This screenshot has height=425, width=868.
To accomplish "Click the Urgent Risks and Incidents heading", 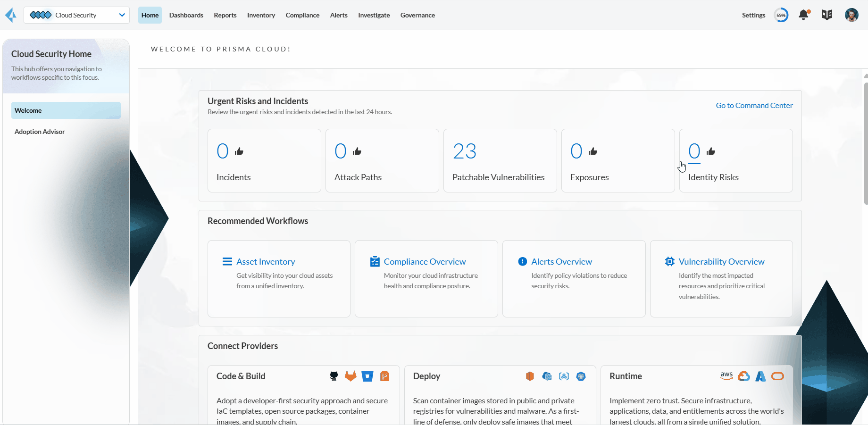I will tap(258, 101).
